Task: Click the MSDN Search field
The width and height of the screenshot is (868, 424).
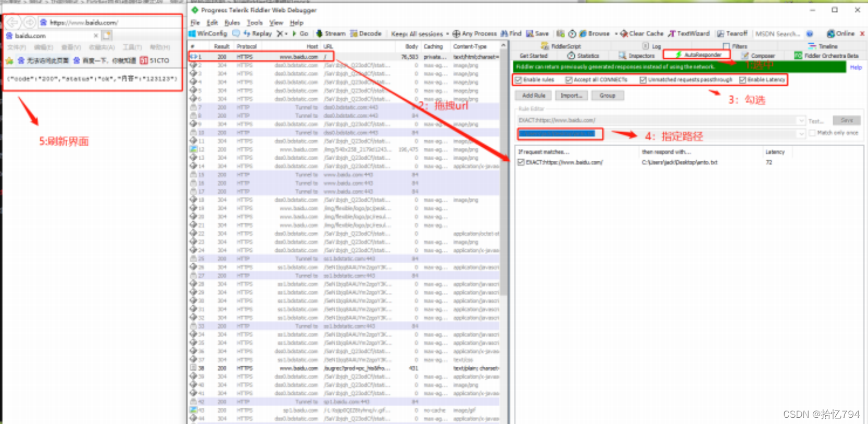Action: 777,34
